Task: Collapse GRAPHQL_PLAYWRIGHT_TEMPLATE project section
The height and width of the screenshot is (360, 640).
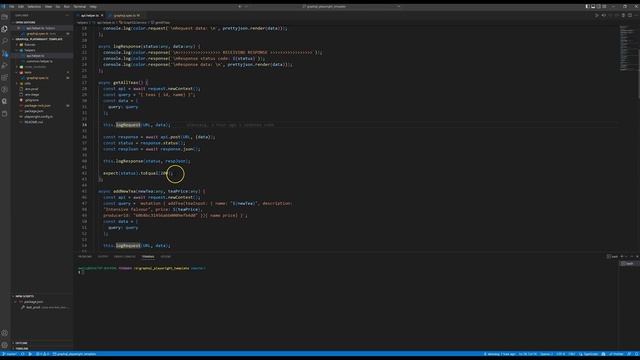Action: pyautogui.click(x=42, y=39)
